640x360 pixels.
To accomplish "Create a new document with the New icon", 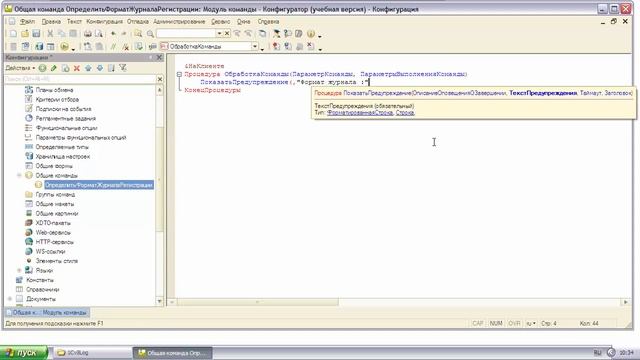I will (x=13, y=34).
